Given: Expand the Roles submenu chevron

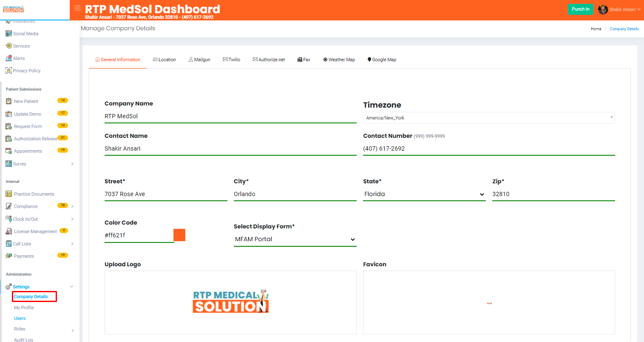Looking at the screenshot, I should (x=72, y=331).
